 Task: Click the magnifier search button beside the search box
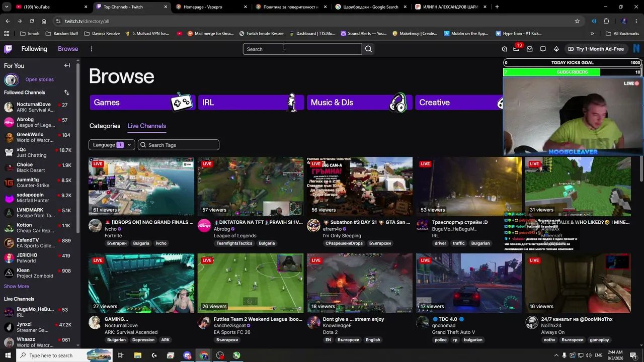click(368, 49)
